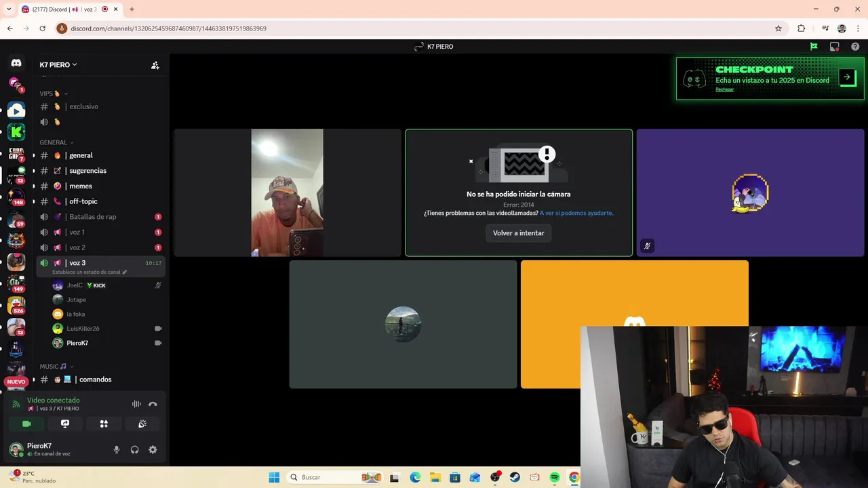Open help question mark icon
This screenshot has width=868, height=488.
855,47
